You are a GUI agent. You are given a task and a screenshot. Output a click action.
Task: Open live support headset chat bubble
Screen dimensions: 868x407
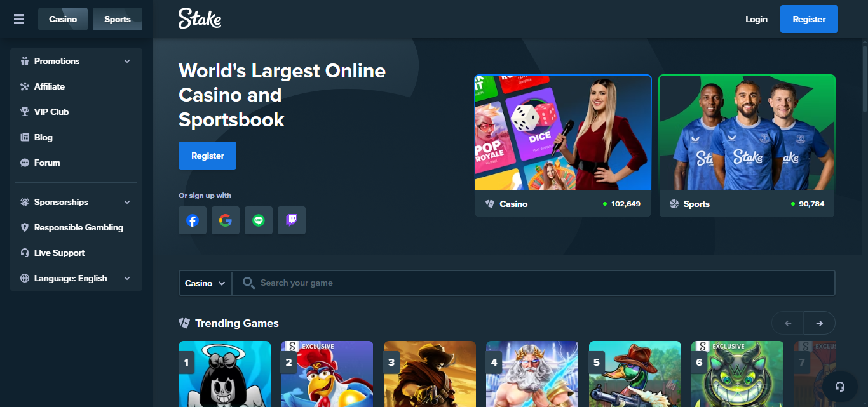840,387
